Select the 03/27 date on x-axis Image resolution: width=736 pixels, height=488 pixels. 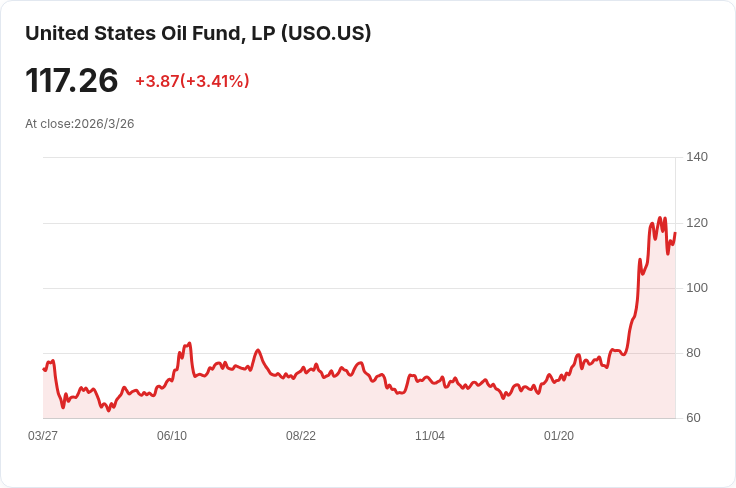(x=43, y=436)
